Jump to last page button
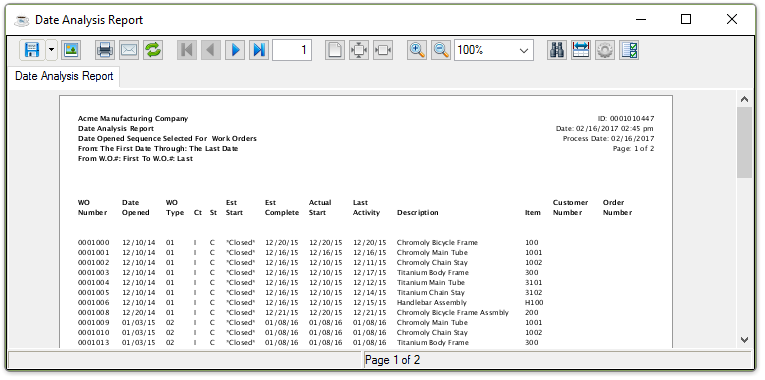This screenshot has height=380, width=765. [259, 50]
